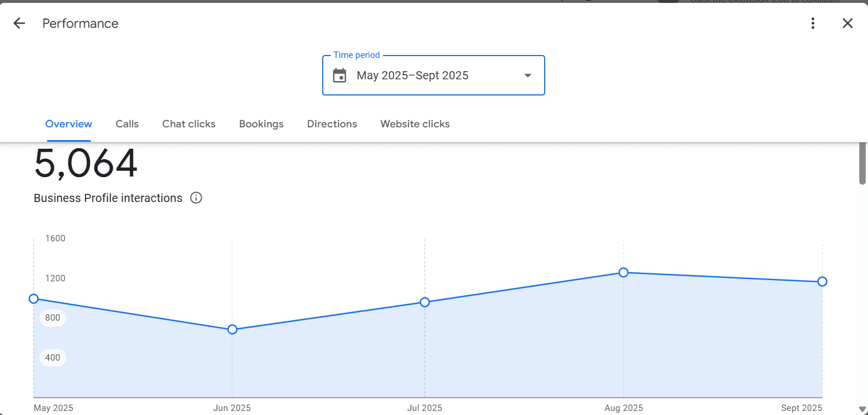The height and width of the screenshot is (415, 868).
Task: Open the Website clicks tab
Action: 415,124
